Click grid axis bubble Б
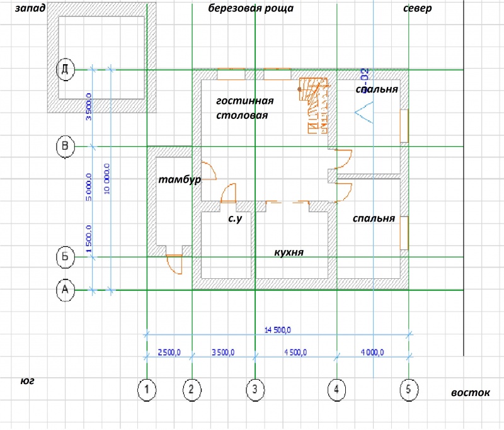Image resolution: width=504 pixels, height=430 pixels. [x=66, y=257]
